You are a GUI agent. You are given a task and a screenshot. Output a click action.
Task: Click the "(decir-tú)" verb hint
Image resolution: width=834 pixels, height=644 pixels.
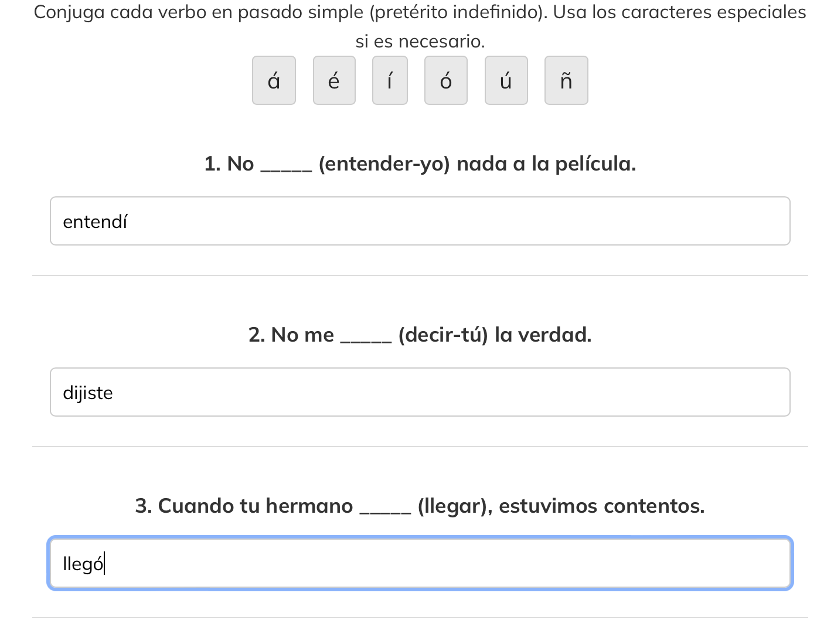(x=443, y=335)
